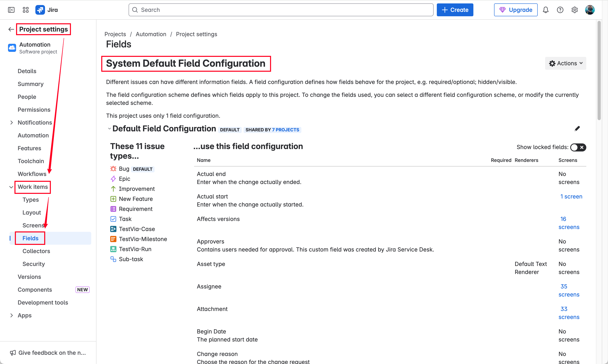608x364 pixels.
Task: Click the sidebar collapse icon
Action: (x=11, y=10)
